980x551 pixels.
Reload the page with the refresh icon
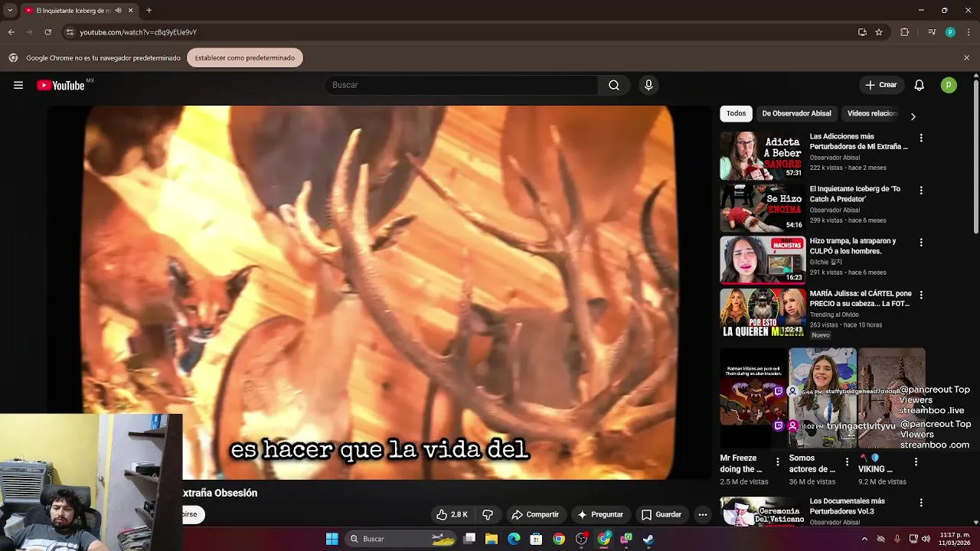(47, 32)
